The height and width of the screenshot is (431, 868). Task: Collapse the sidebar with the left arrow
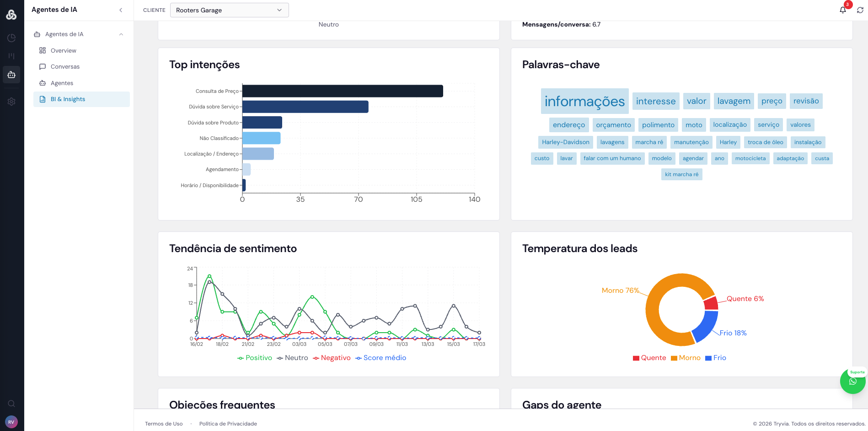pyautogui.click(x=121, y=10)
